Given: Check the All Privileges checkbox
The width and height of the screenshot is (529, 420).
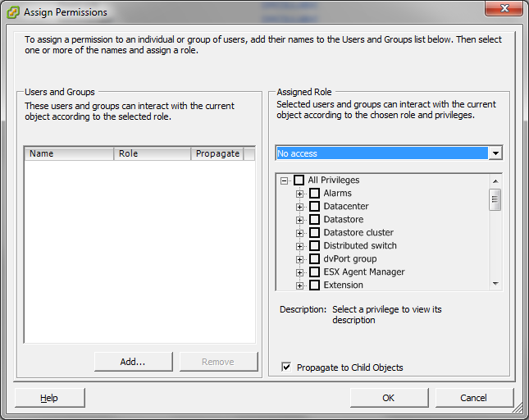Looking at the screenshot, I should [299, 180].
